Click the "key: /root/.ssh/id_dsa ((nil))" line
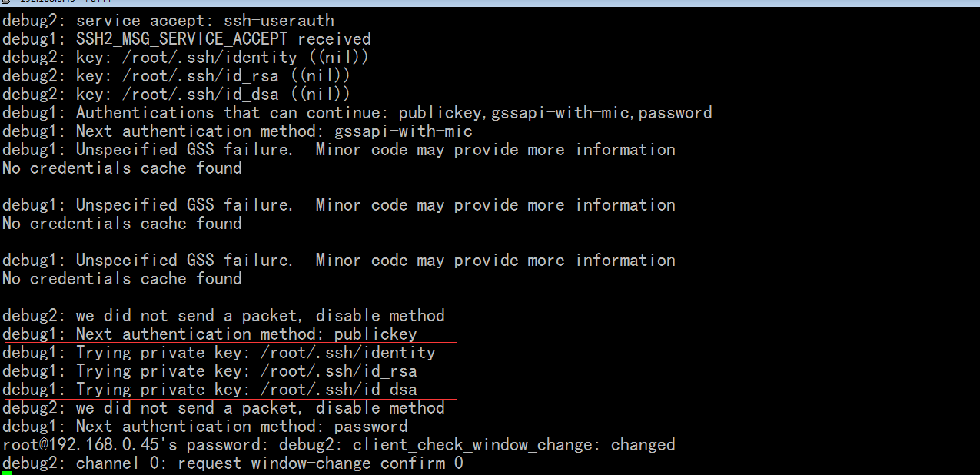The width and height of the screenshot is (980, 475). click(x=176, y=95)
